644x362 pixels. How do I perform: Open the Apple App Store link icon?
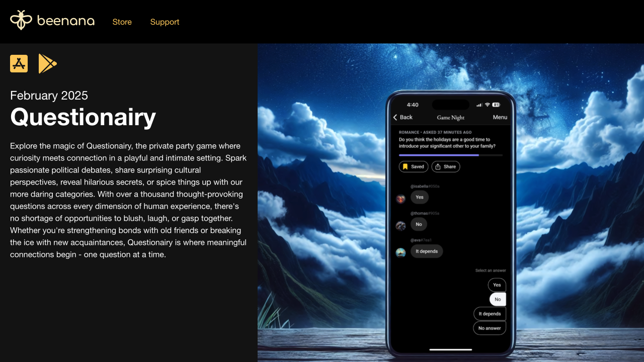19,64
